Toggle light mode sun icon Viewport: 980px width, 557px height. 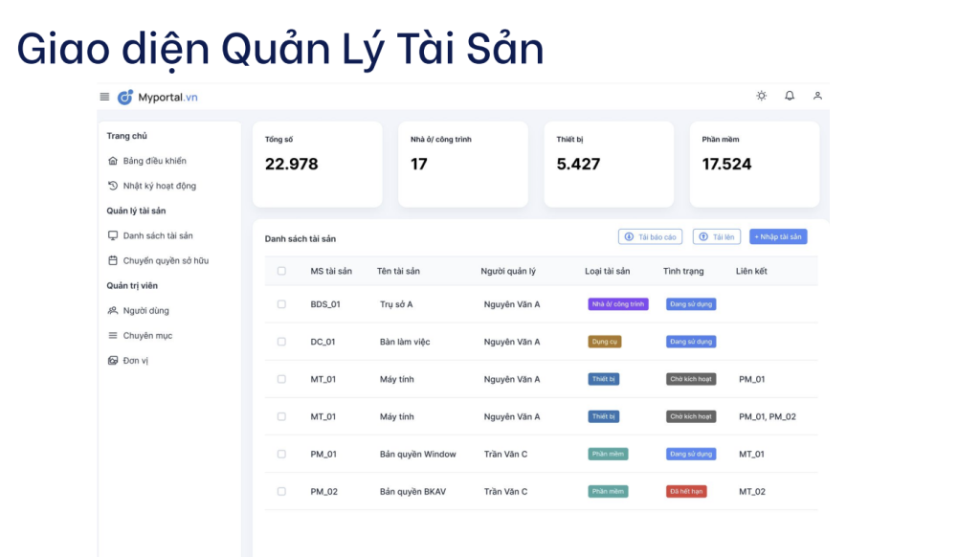pos(761,96)
